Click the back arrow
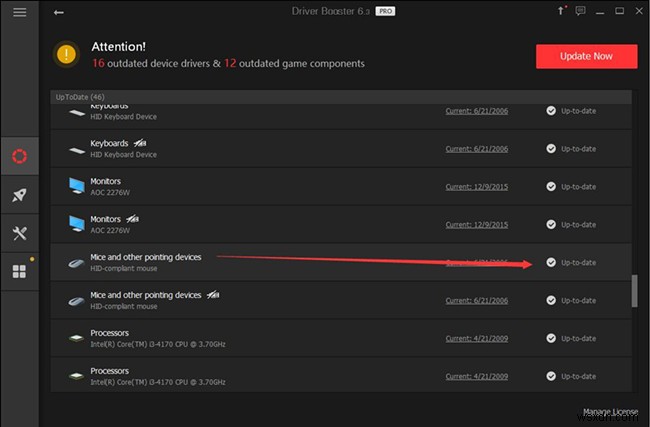The width and height of the screenshot is (650, 427). click(x=59, y=12)
